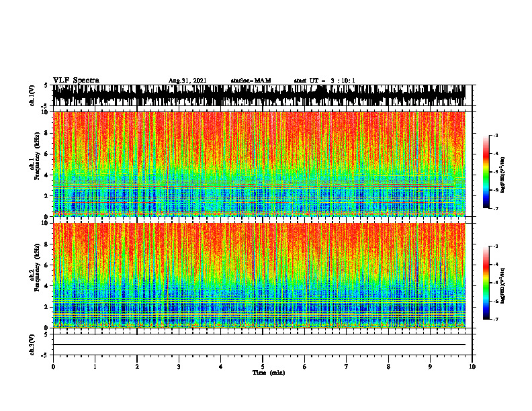
Task: Click time-axis tick label "3"
Action: 179,367
